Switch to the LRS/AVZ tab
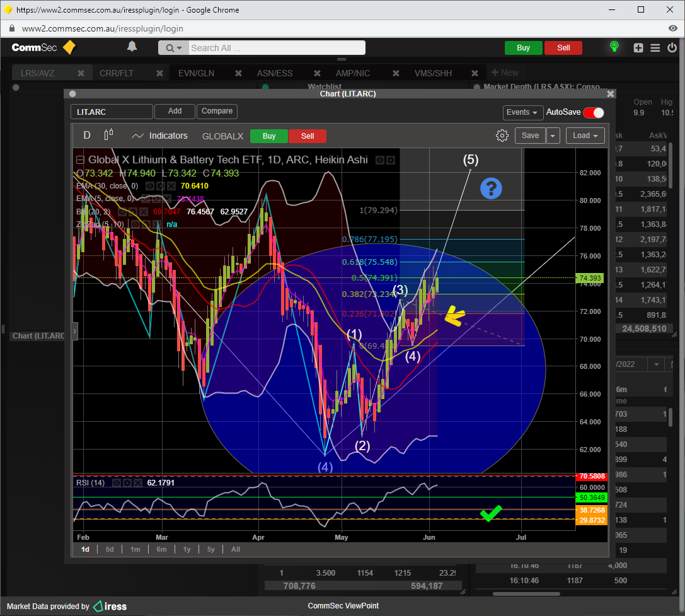This screenshot has width=685, height=616. pyautogui.click(x=38, y=73)
